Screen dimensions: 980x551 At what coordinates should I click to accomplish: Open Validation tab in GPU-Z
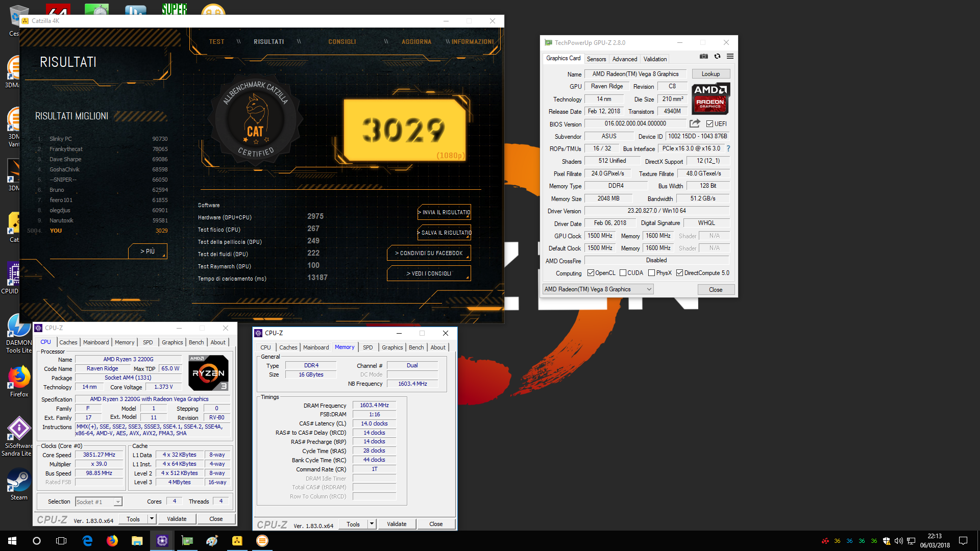point(655,59)
